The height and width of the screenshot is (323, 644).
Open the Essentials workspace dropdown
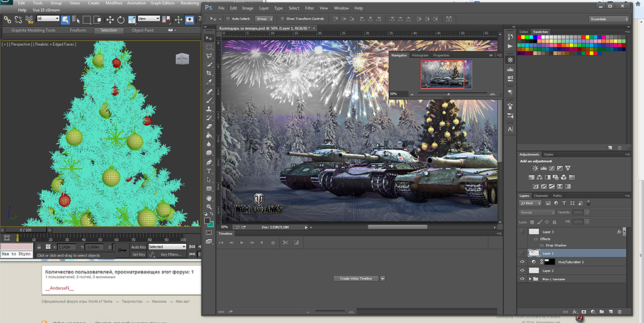point(609,19)
